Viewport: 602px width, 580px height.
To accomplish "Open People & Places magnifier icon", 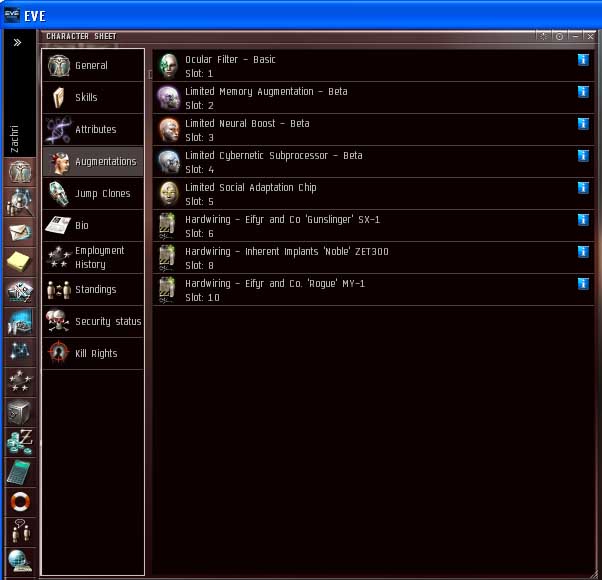I will (x=20, y=202).
